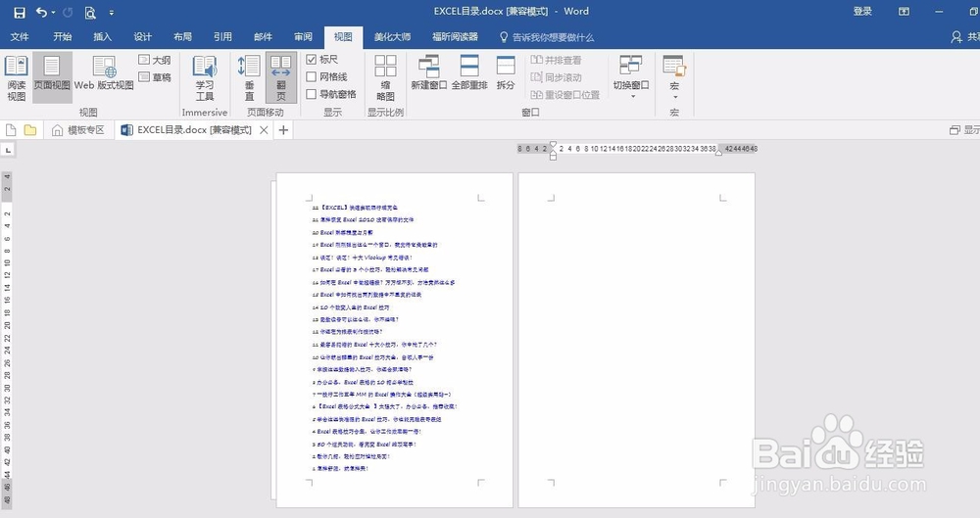Open 学习工具 immersive tools
Screen dimensions: 980x518
point(205,77)
